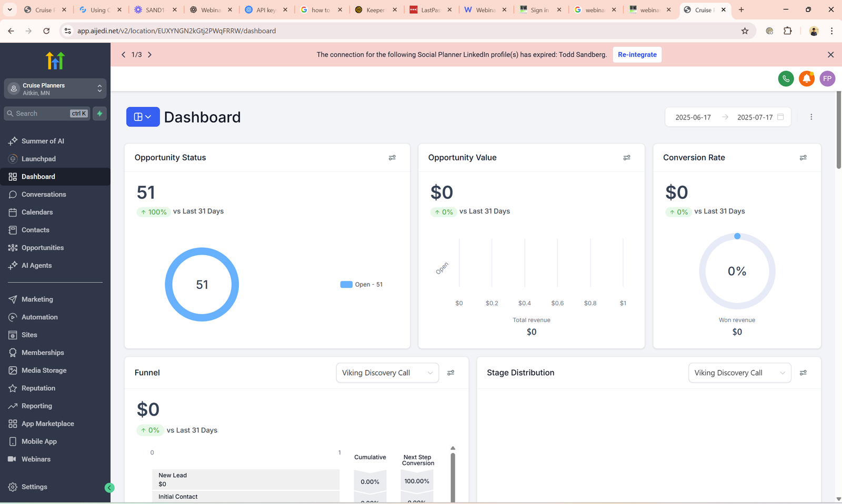Open Opportunity Status widget filter settings
Viewport: 842px width, 504px height.
click(x=392, y=158)
